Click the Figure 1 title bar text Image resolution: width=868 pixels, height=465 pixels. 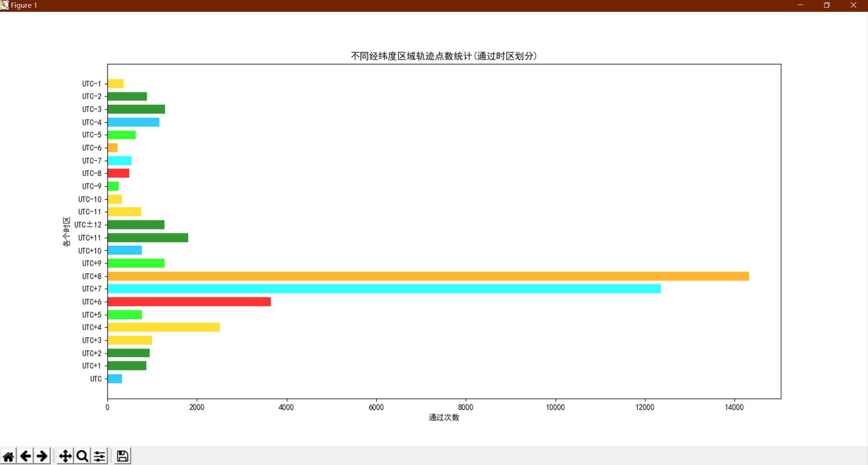click(x=24, y=5)
